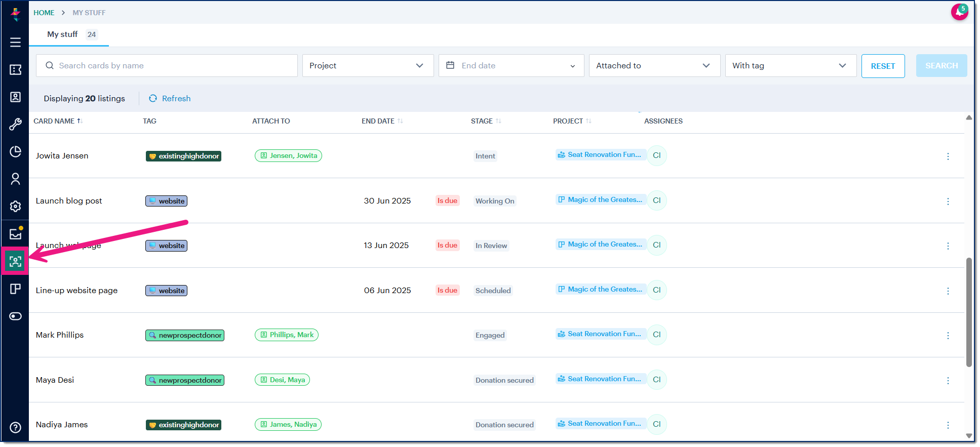Open the project board icon in the sidebar

(15, 289)
